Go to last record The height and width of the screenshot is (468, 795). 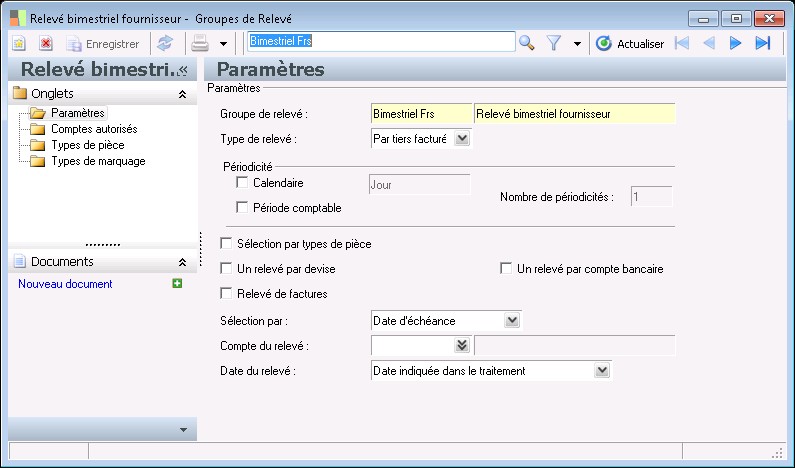[x=763, y=44]
